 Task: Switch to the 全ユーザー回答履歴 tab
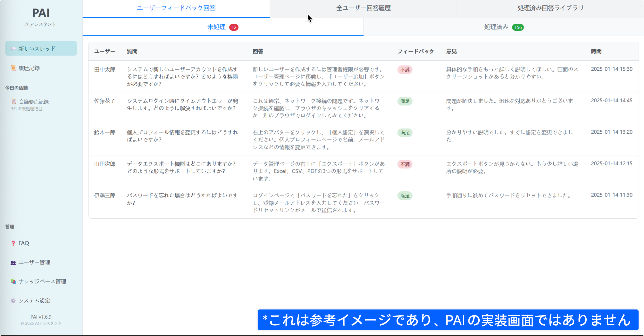(x=363, y=8)
